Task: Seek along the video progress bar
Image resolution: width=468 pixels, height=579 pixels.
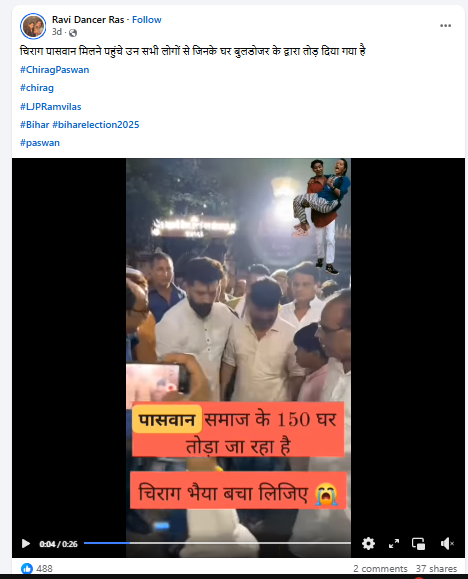Action: 217,543
